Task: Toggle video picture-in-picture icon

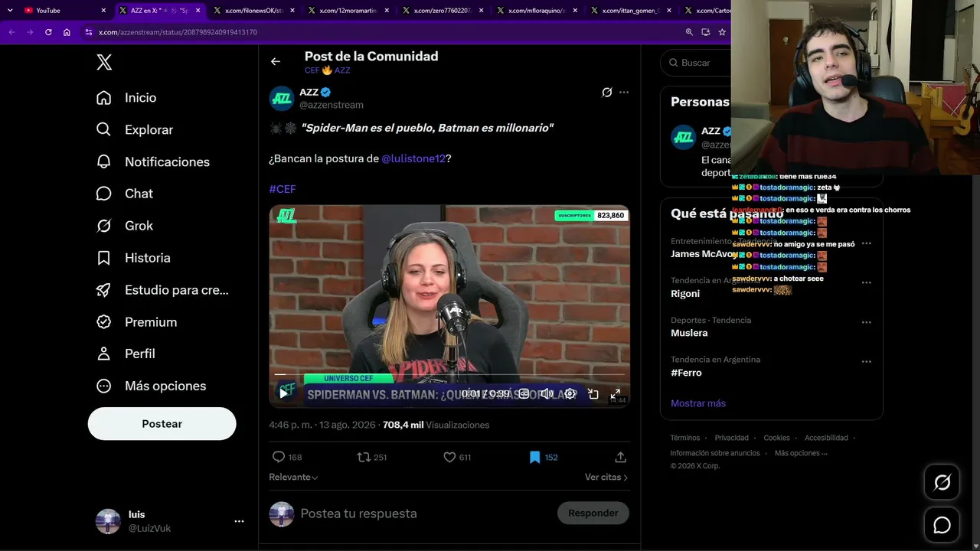Action: pyautogui.click(x=593, y=393)
